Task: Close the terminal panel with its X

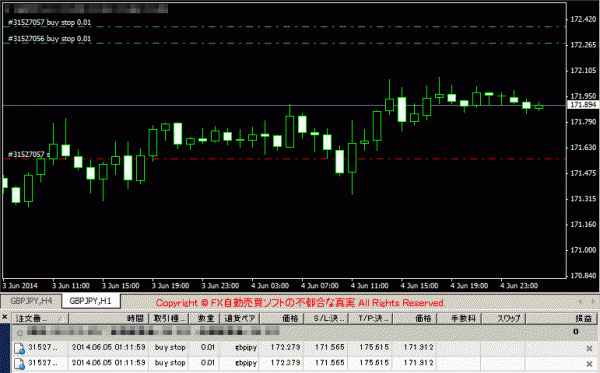Action: point(5,316)
